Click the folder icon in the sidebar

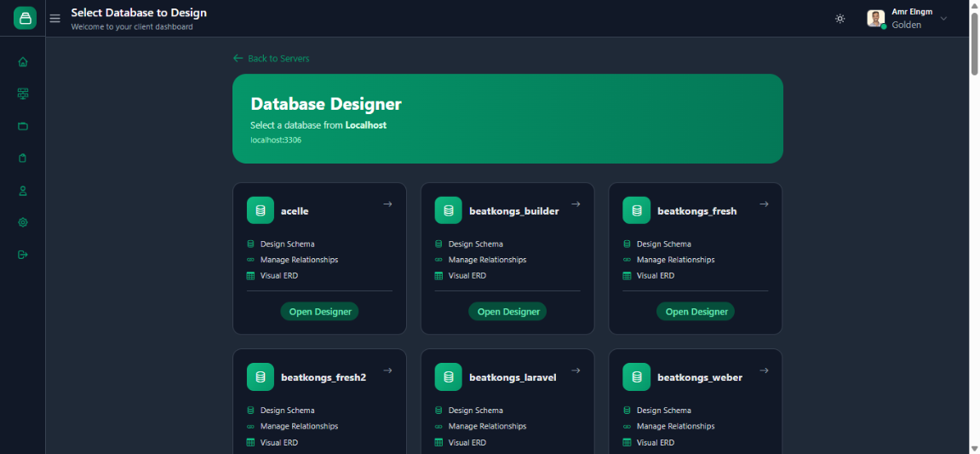pos(23,126)
